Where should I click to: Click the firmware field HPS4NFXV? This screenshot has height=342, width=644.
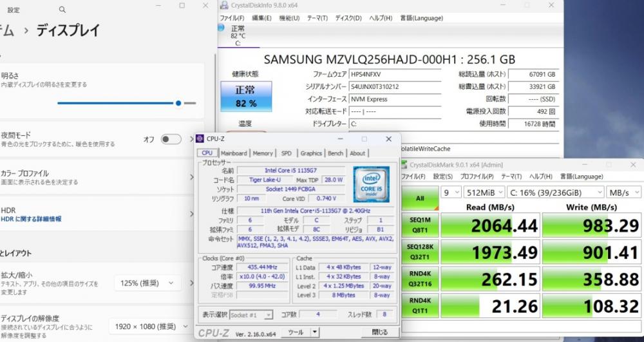tap(395, 74)
